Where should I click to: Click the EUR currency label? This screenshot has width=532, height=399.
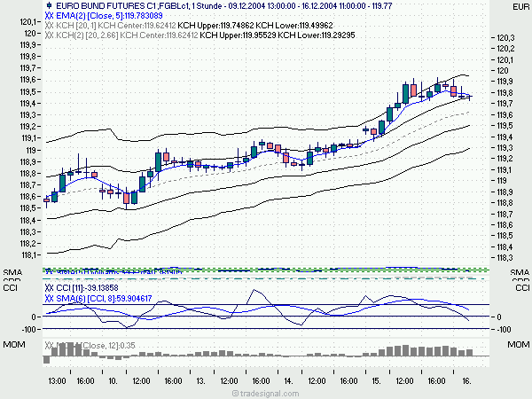[520, 7]
